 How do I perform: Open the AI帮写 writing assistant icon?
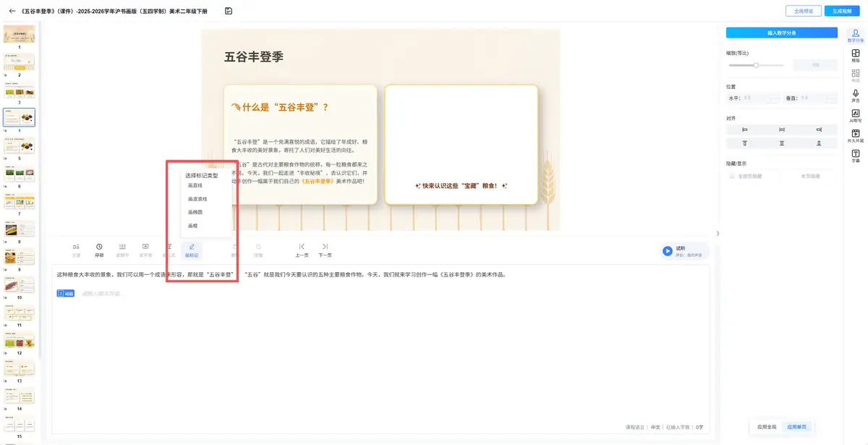pyautogui.click(x=856, y=116)
